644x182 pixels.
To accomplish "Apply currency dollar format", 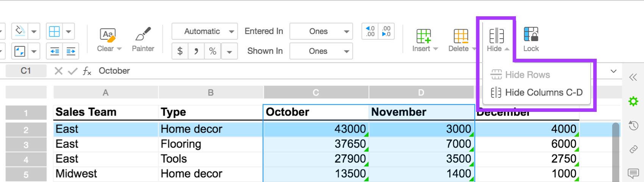I will tap(180, 51).
